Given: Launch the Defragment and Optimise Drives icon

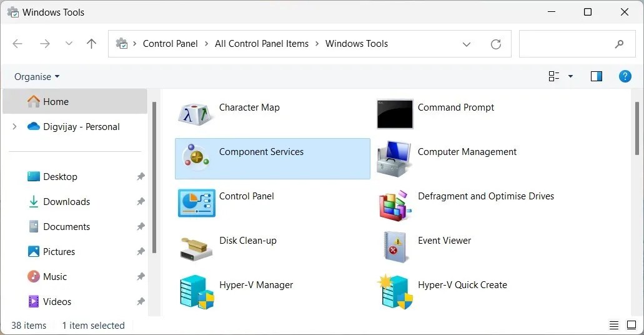Looking at the screenshot, I should pyautogui.click(x=395, y=206).
